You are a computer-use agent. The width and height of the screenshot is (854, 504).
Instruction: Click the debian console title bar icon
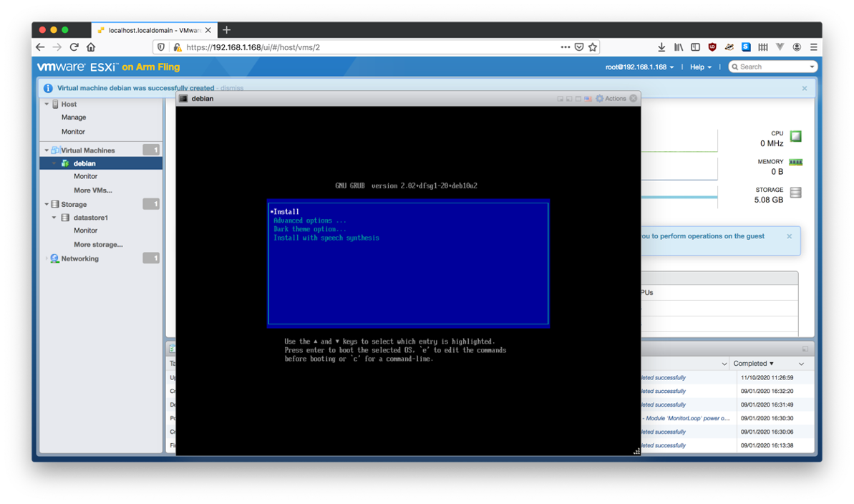[183, 99]
